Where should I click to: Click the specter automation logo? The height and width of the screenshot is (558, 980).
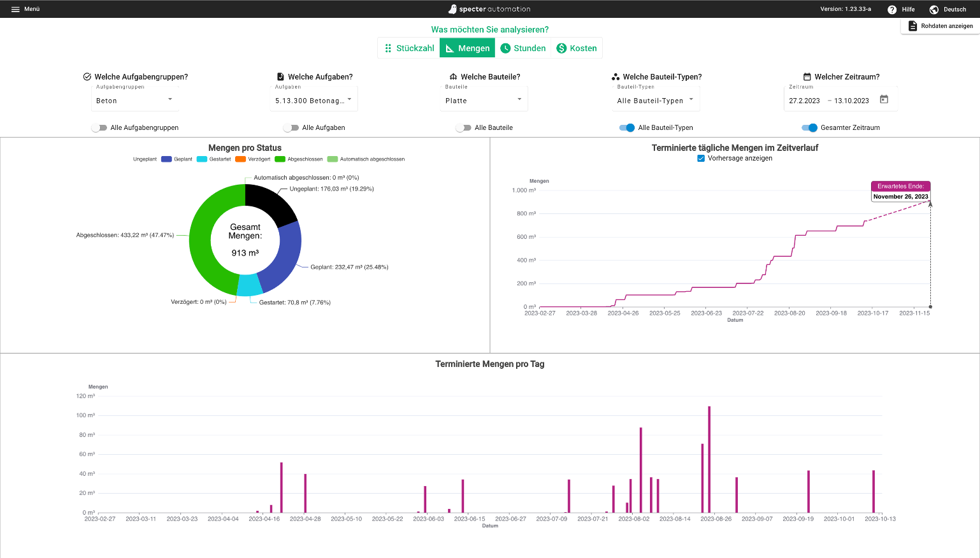point(489,9)
